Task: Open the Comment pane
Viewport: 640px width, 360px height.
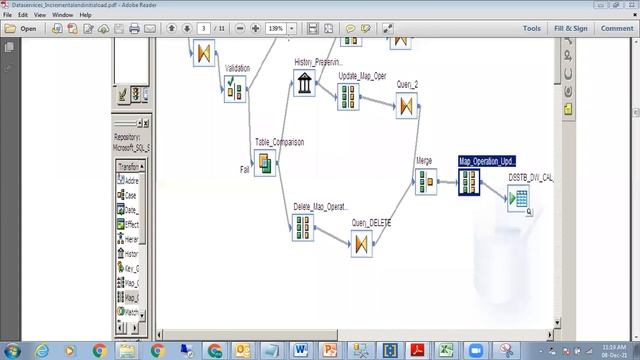Action: pos(617,29)
